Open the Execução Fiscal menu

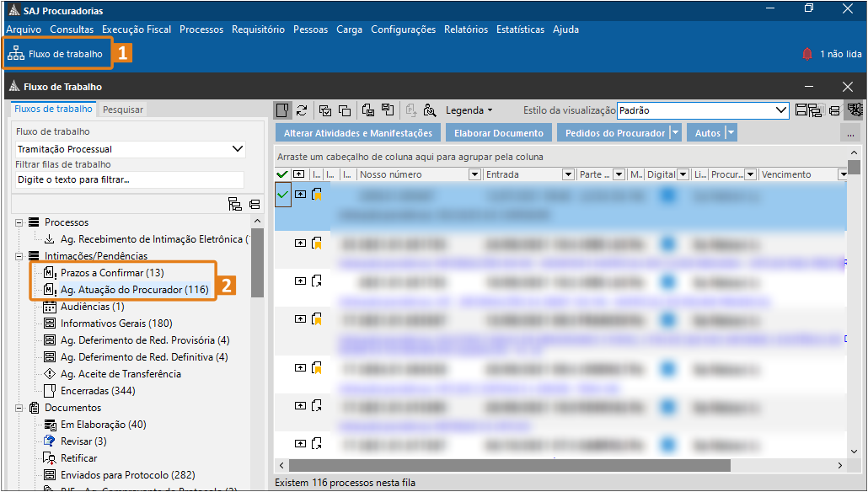click(x=137, y=29)
